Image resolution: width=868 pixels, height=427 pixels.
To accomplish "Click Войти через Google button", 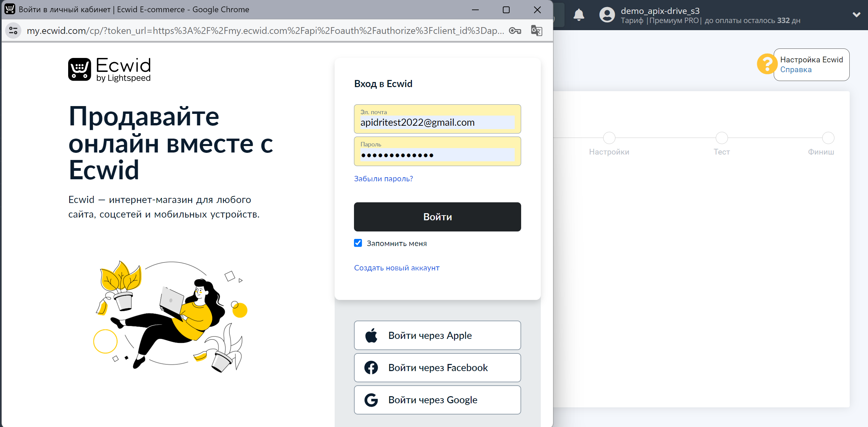I will coord(437,400).
